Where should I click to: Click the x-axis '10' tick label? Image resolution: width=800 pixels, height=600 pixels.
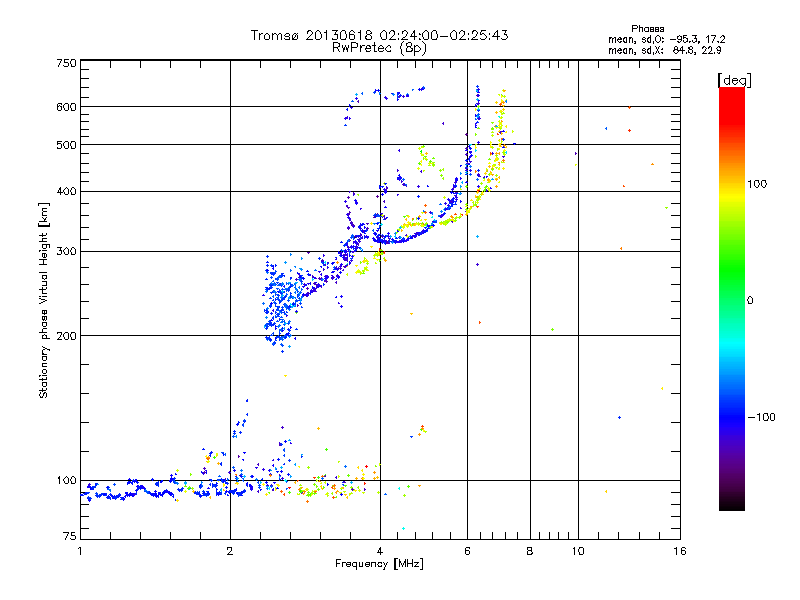(578, 551)
